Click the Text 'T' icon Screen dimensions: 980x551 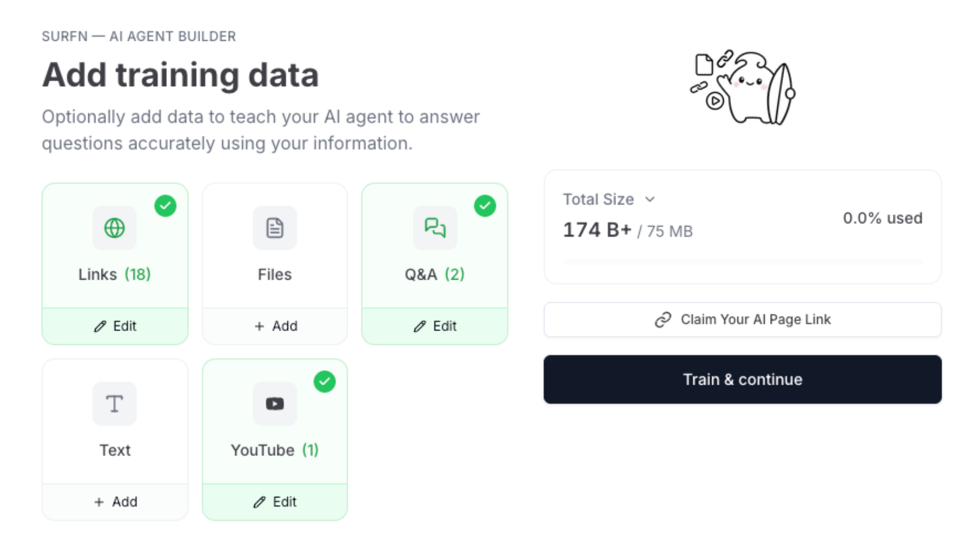(x=114, y=404)
